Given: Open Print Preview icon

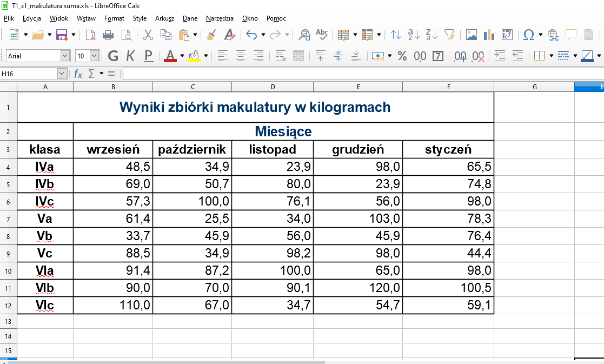Looking at the screenshot, I should coord(127,35).
